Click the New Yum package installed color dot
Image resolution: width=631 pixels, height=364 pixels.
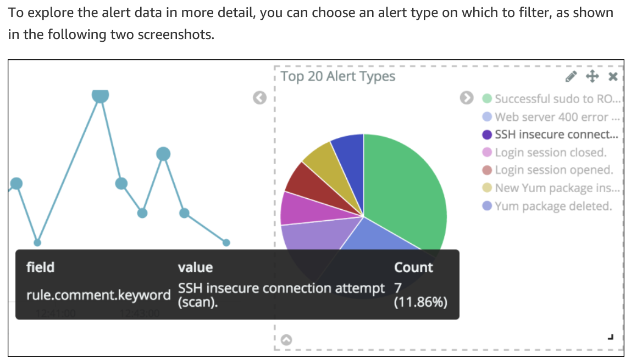pyautogui.click(x=487, y=188)
